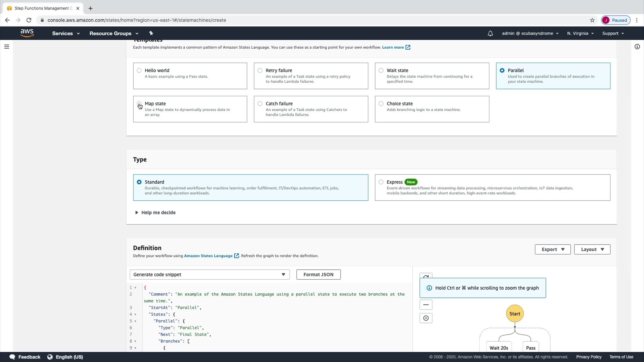Bookmark this page with the star icon

(x=592, y=20)
